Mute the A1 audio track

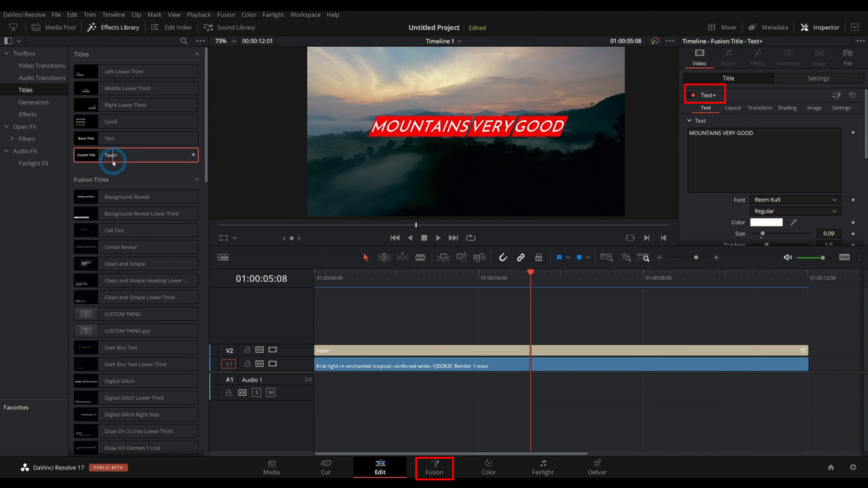tap(271, 392)
